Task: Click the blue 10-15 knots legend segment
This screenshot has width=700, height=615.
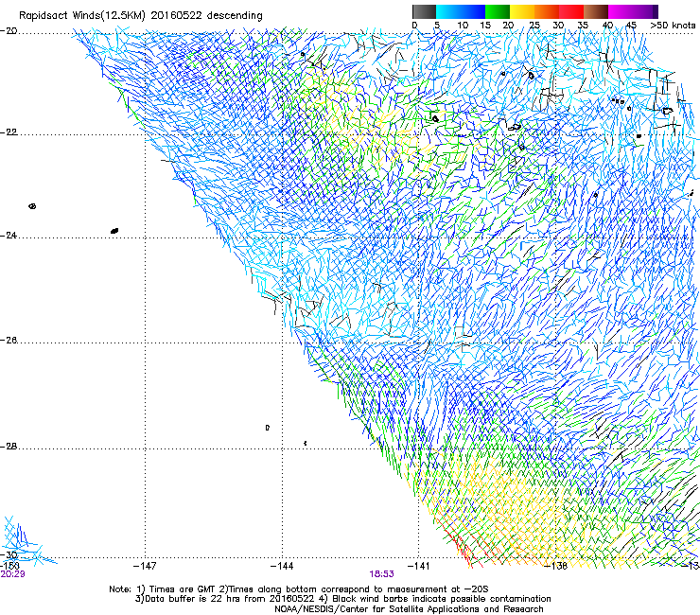Action: (x=473, y=11)
